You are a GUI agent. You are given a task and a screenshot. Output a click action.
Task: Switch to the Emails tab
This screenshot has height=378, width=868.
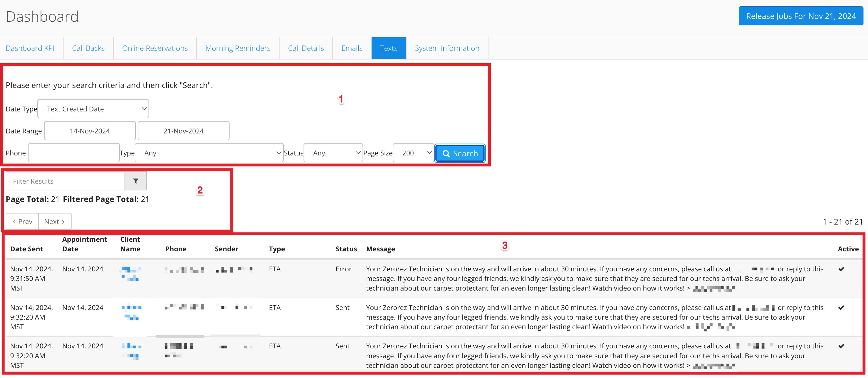pos(352,48)
